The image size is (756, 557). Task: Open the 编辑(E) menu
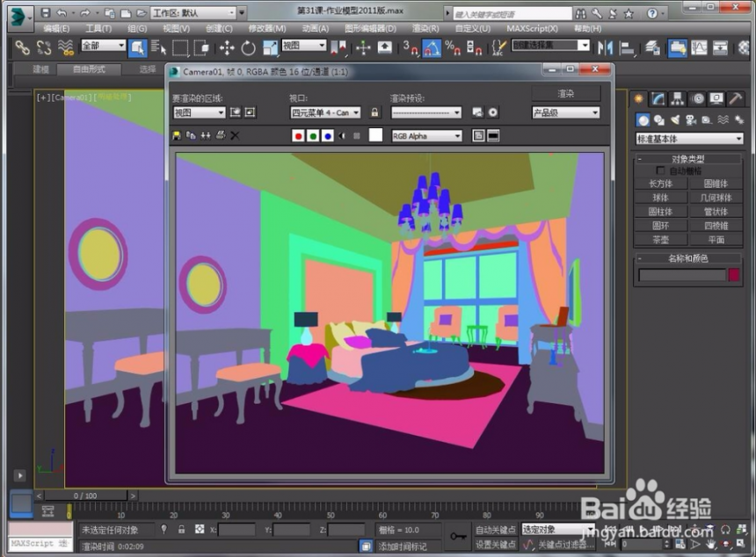(x=56, y=29)
